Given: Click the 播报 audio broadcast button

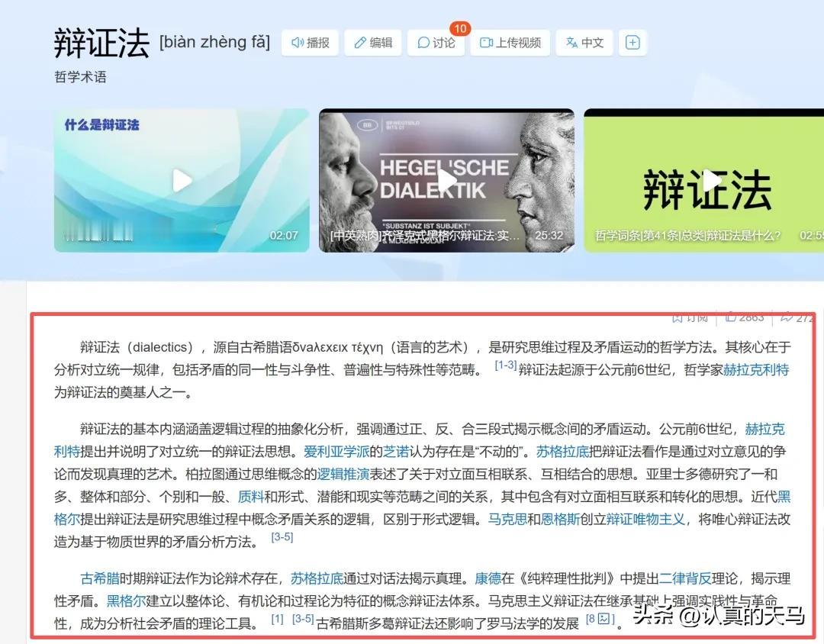Looking at the screenshot, I should (x=310, y=43).
